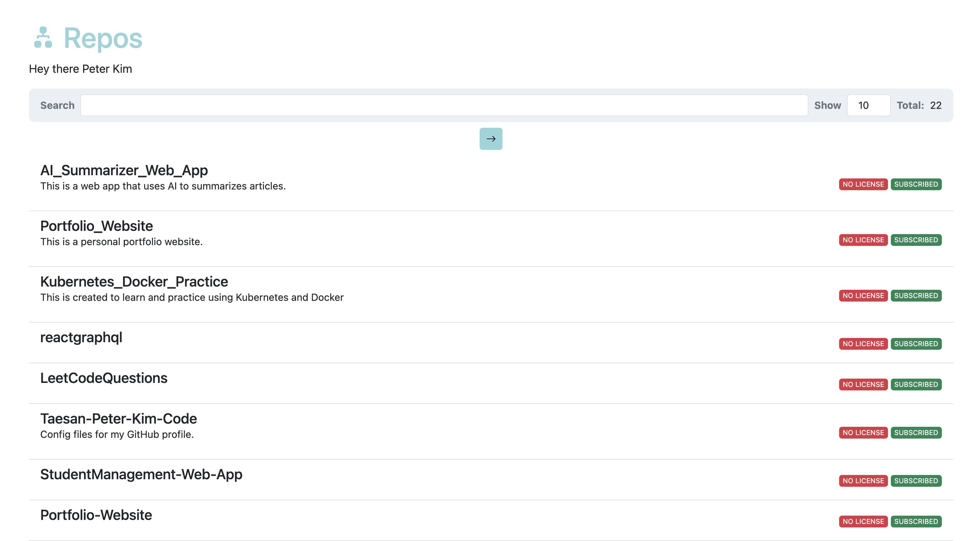Open the AI_Summarizer_Web_App repository
980x541 pixels.
[x=124, y=170]
